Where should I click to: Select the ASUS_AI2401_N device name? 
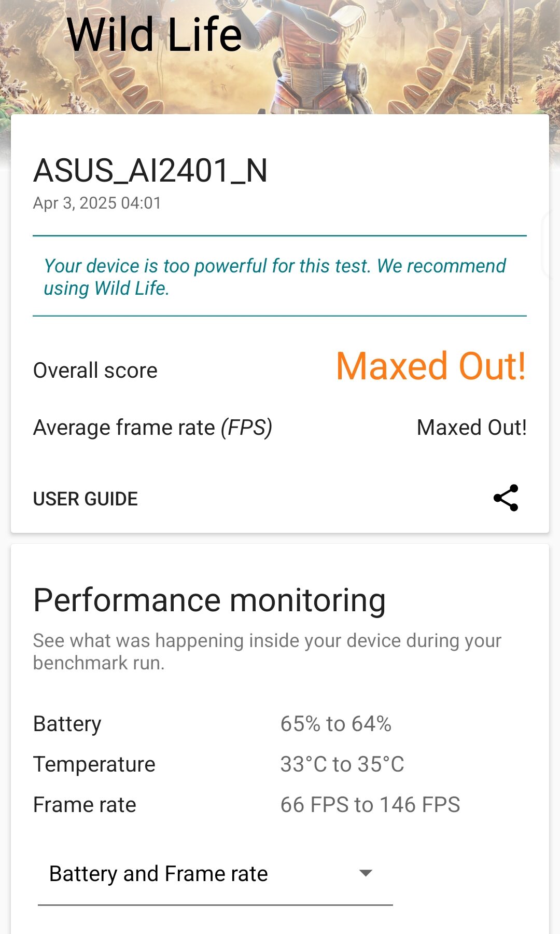coord(150,171)
